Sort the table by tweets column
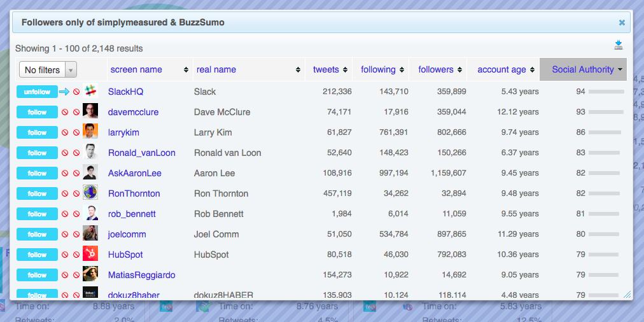Image resolution: width=644 pixels, height=322 pixels. (x=329, y=69)
